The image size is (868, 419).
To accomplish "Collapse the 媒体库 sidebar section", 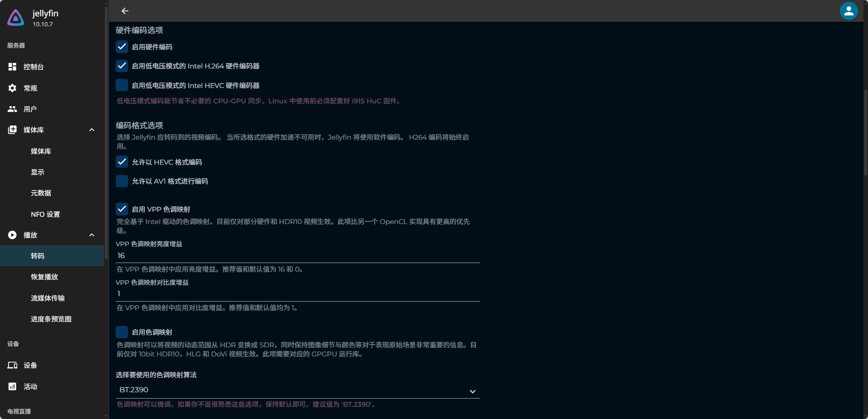I will tap(92, 130).
